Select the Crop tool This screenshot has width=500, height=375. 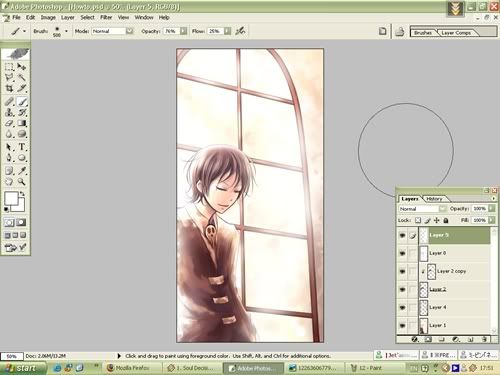click(9, 88)
